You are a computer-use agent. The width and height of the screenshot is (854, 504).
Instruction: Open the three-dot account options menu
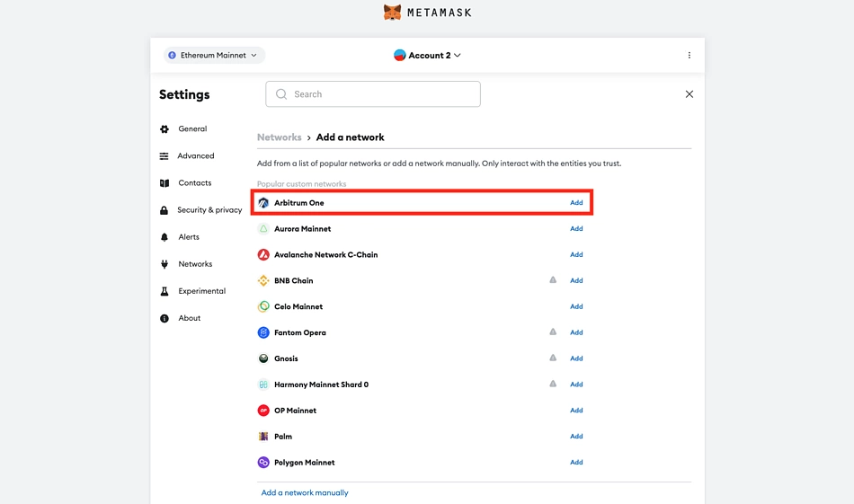[x=689, y=55]
